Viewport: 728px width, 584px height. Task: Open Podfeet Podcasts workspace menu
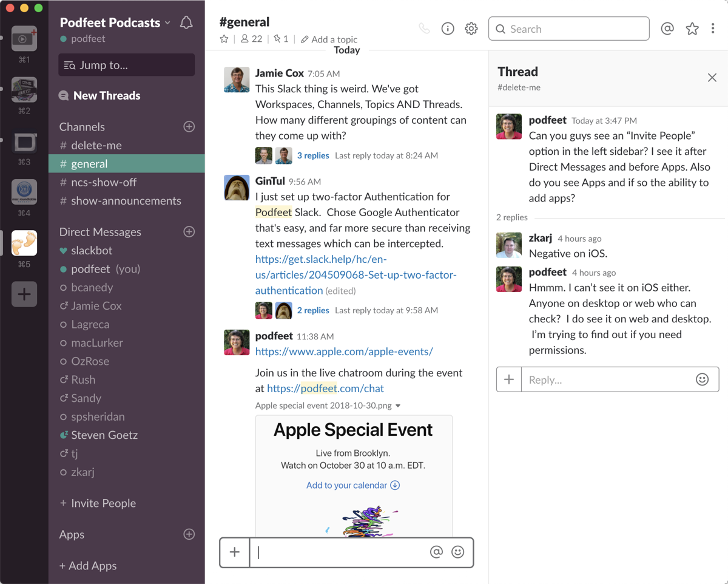pyautogui.click(x=115, y=23)
